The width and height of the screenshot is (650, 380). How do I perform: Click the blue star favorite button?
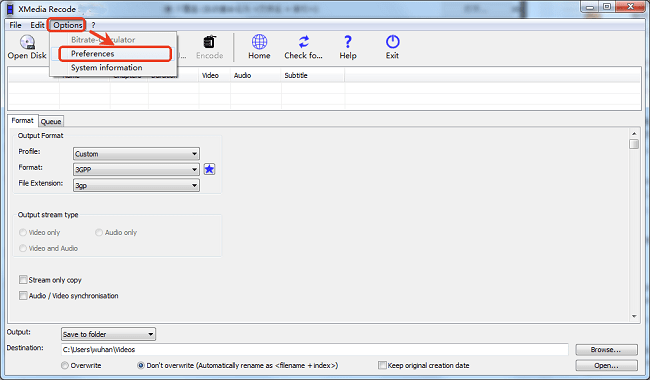point(209,169)
